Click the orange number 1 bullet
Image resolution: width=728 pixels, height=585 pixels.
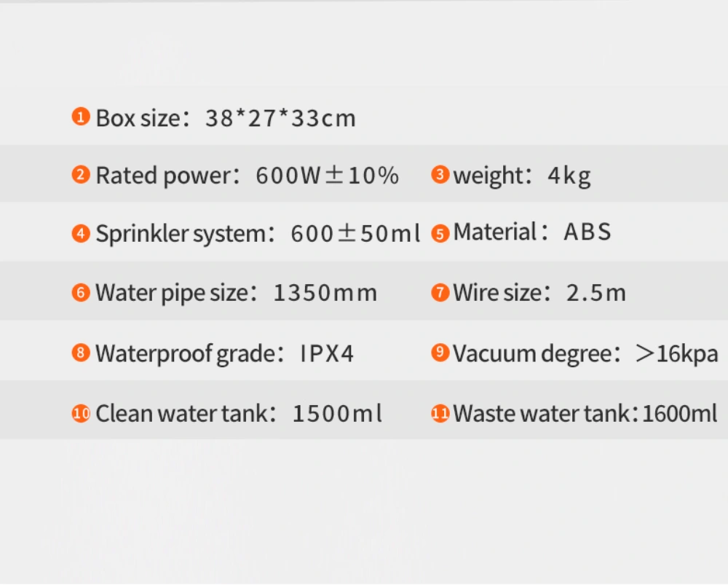tap(81, 117)
